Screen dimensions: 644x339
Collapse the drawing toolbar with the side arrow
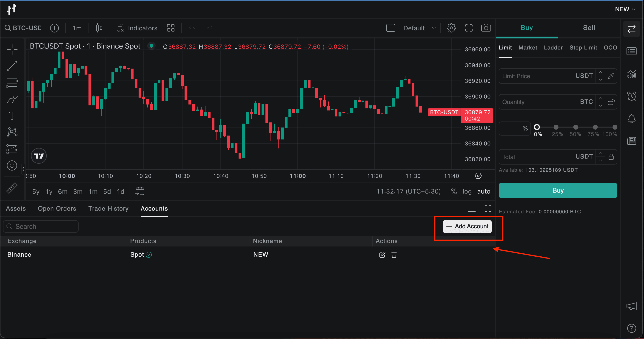pyautogui.click(x=23, y=169)
